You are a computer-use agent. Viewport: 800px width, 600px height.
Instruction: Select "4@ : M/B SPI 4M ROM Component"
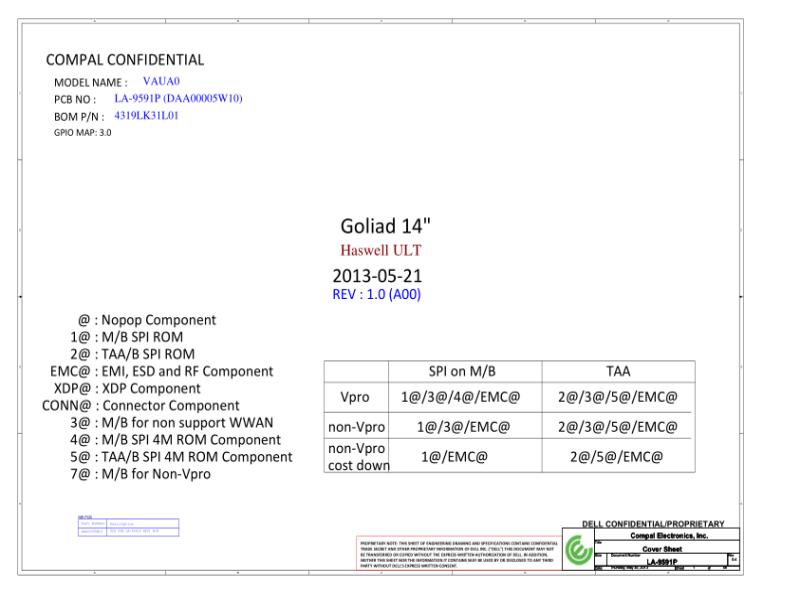click(x=176, y=440)
